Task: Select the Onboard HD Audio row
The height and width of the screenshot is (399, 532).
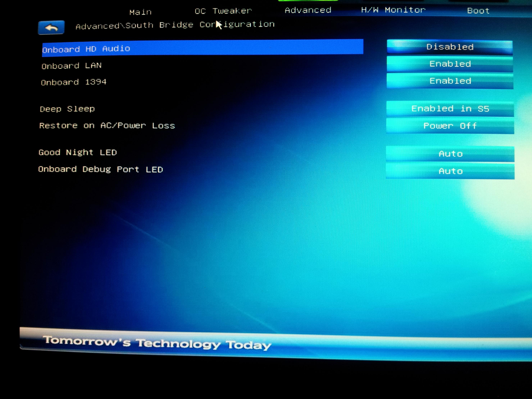Action: pos(203,48)
